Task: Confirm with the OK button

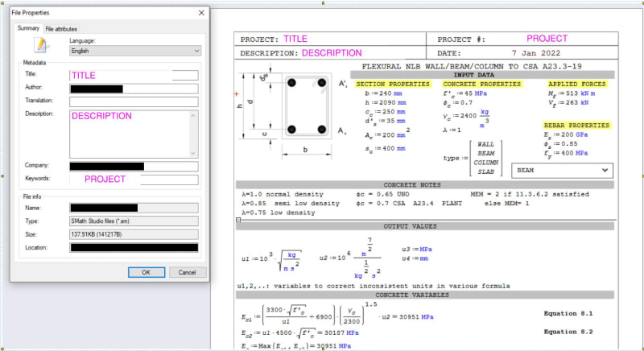Action: pyautogui.click(x=147, y=272)
